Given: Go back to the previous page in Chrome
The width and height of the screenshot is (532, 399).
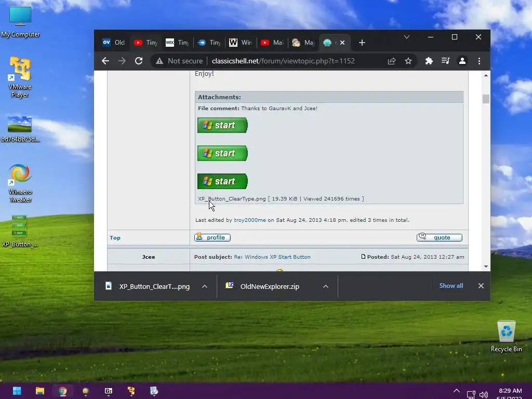Looking at the screenshot, I should click(105, 61).
